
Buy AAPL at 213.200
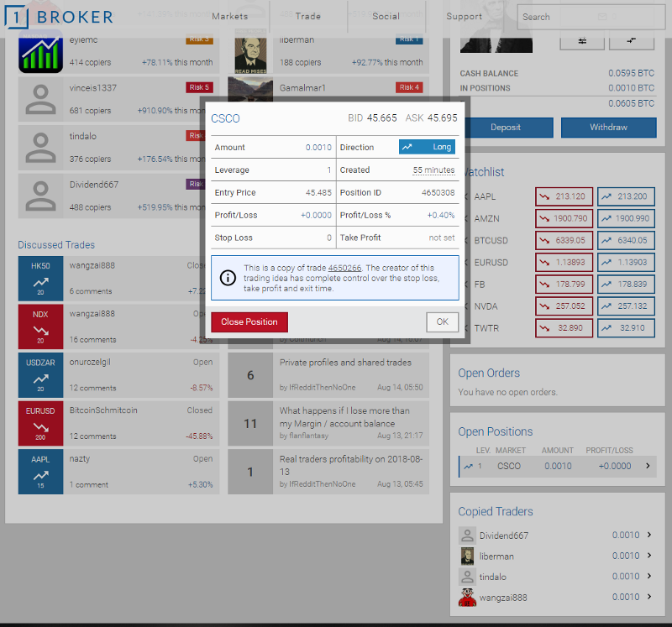coord(626,196)
